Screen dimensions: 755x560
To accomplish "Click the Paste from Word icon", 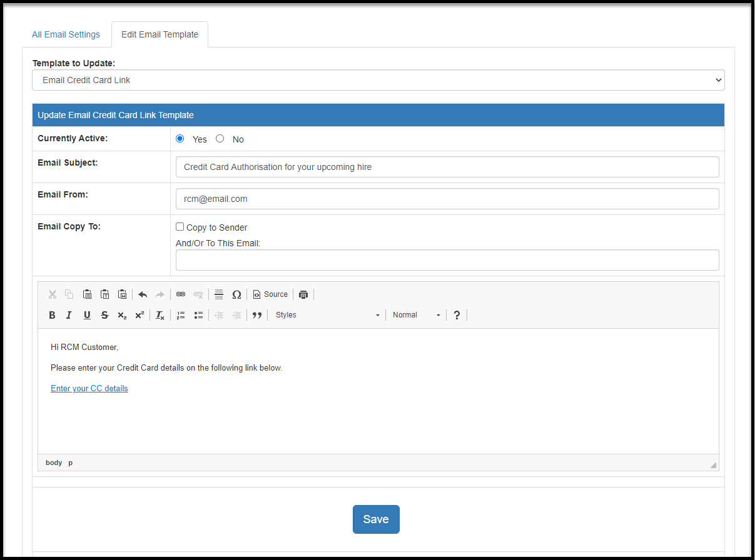I will pyautogui.click(x=123, y=294).
